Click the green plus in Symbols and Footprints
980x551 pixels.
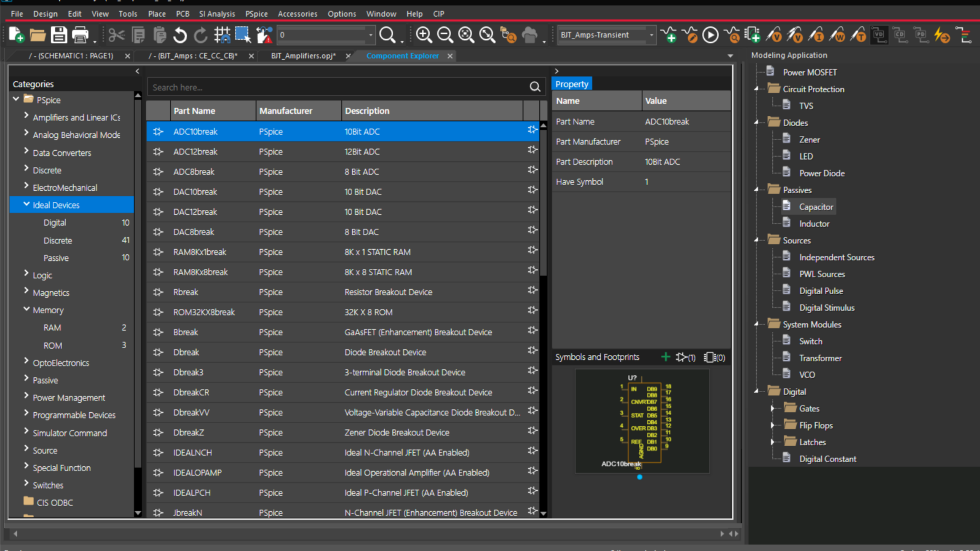click(666, 357)
